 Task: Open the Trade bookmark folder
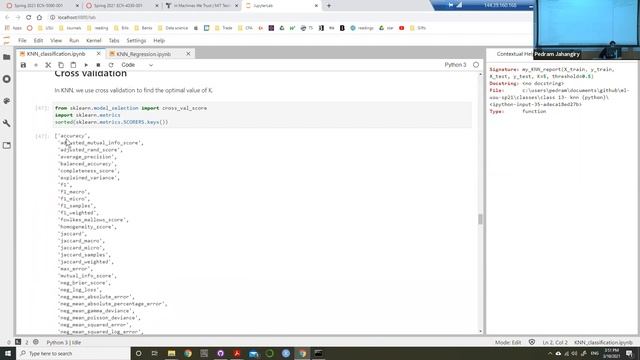pyautogui.click(x=223, y=28)
